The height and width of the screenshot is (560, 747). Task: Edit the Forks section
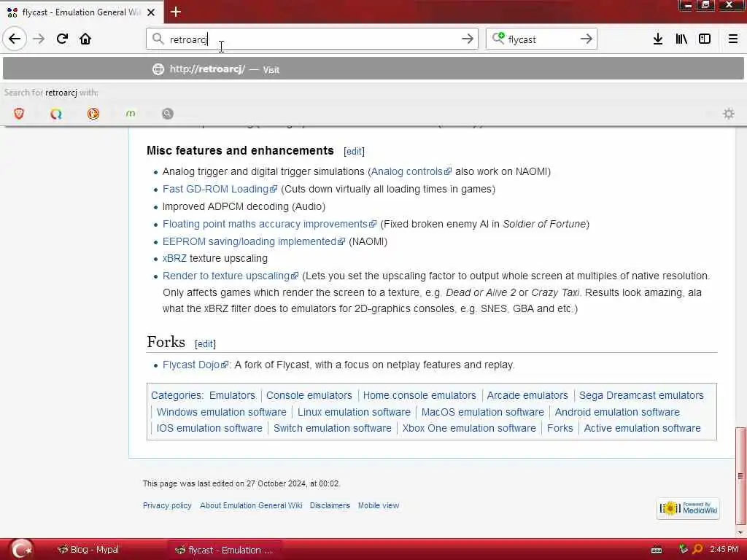tap(205, 344)
